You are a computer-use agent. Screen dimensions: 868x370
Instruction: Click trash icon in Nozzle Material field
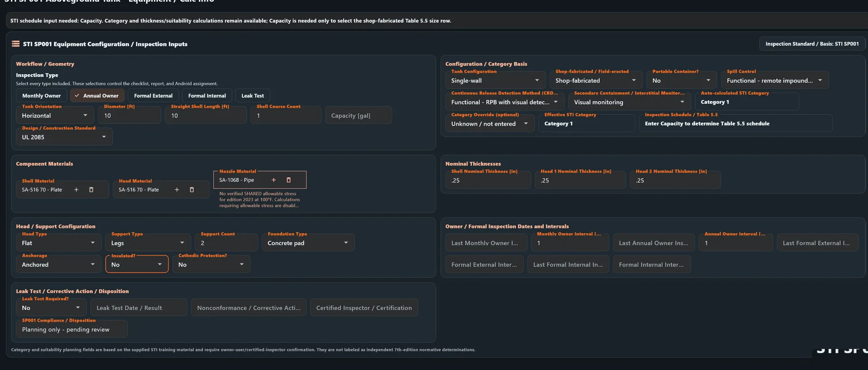click(x=288, y=180)
